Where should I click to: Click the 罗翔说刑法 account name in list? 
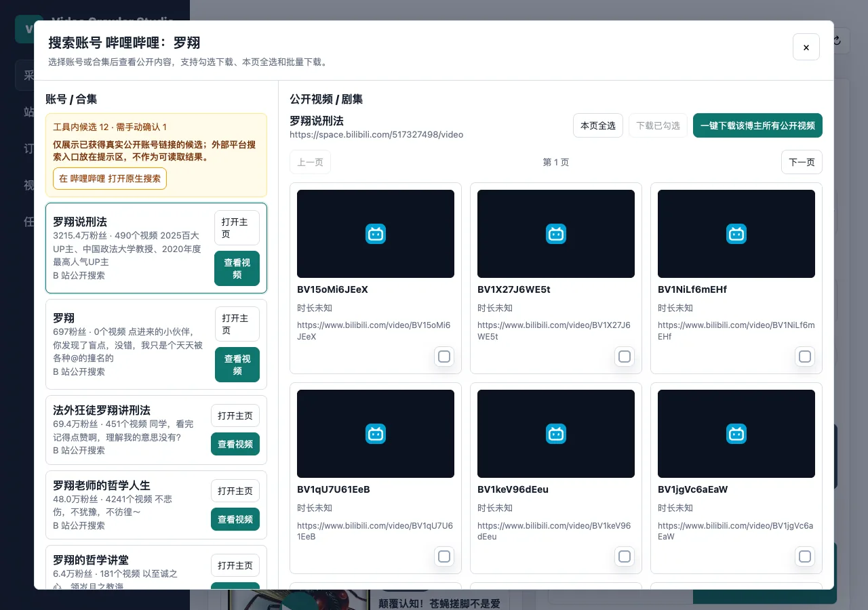[x=80, y=222]
